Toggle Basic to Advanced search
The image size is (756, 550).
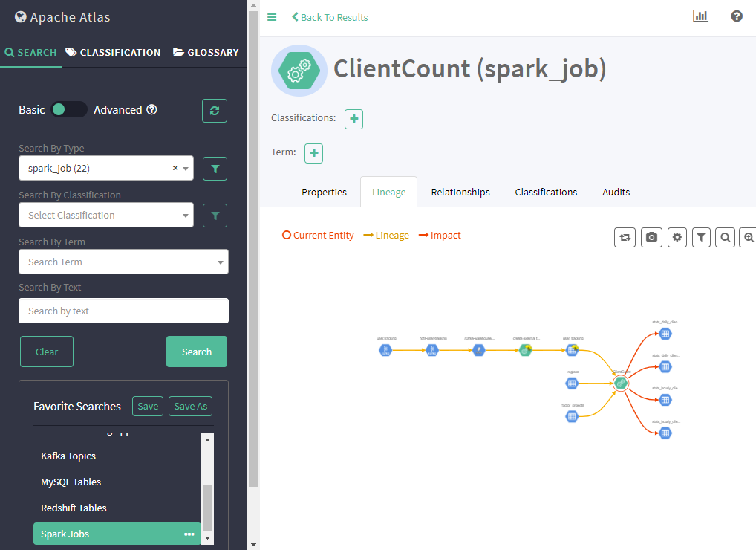(69, 109)
